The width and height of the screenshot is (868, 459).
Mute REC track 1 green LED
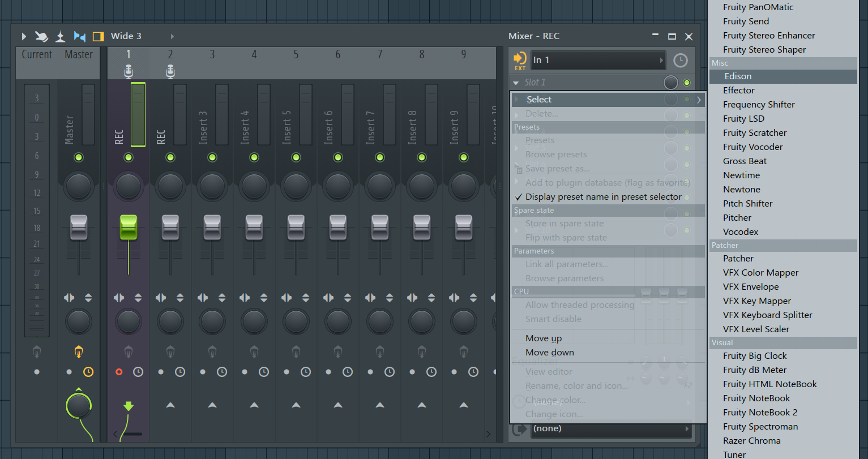coord(129,157)
